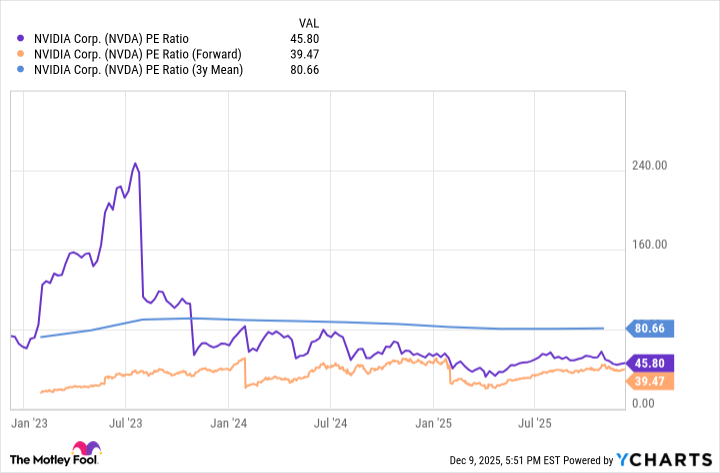Click the orange Forward PE legend dot

pyautogui.click(x=21, y=53)
